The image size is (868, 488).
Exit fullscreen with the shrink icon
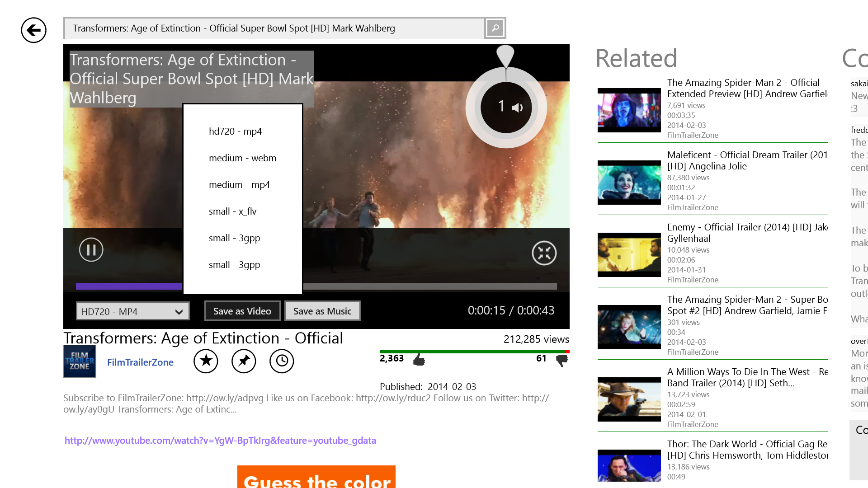click(544, 253)
